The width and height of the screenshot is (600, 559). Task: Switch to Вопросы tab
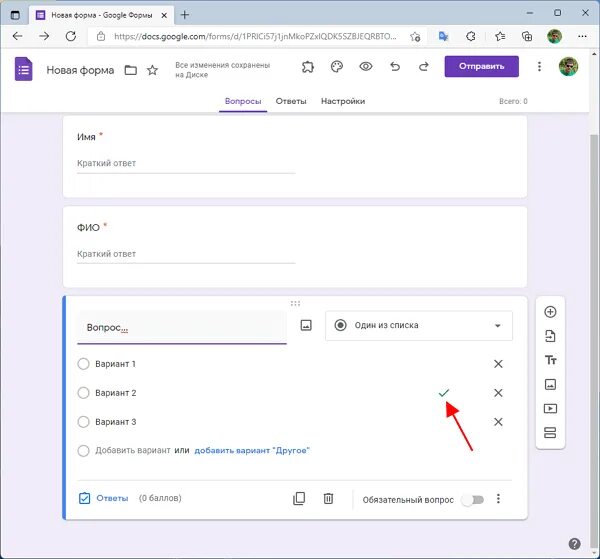click(243, 101)
